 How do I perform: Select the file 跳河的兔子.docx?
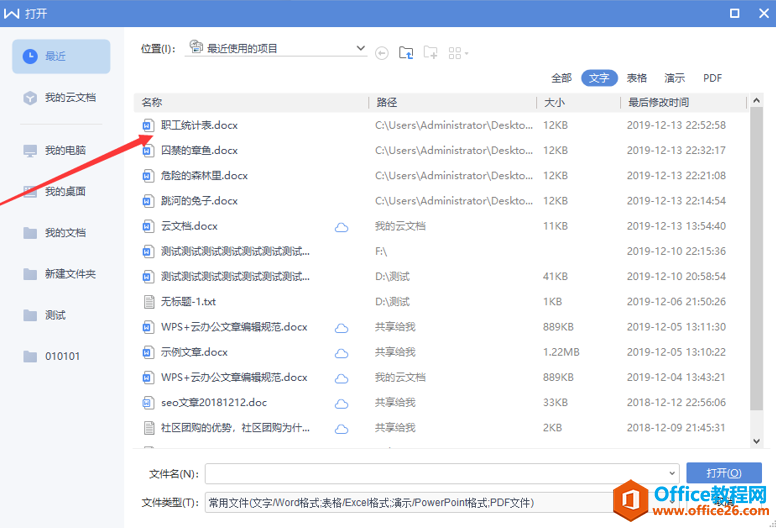point(199,201)
